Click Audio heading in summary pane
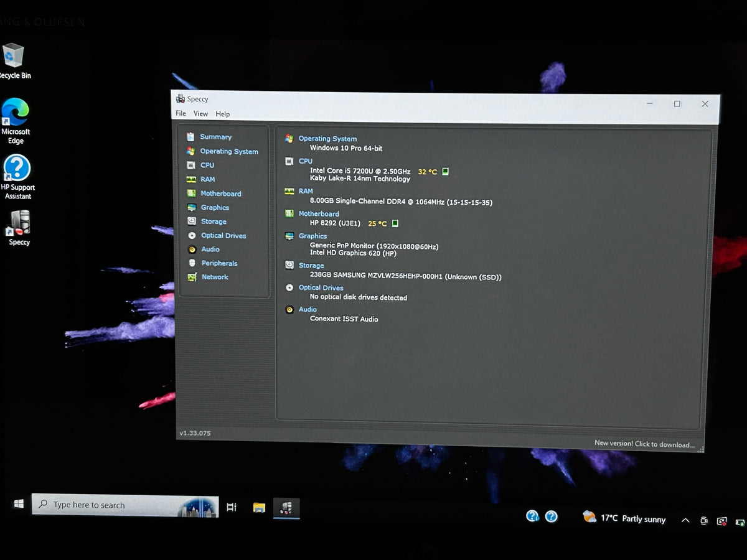Viewport: 747px width, 560px height. click(308, 310)
